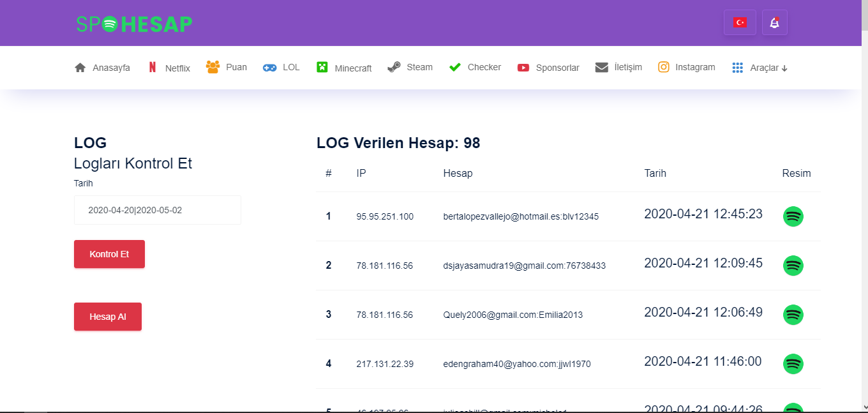The height and width of the screenshot is (413, 868).
Task: Select bertalopezvallejo@hotmail.es account text
Action: coord(521,216)
